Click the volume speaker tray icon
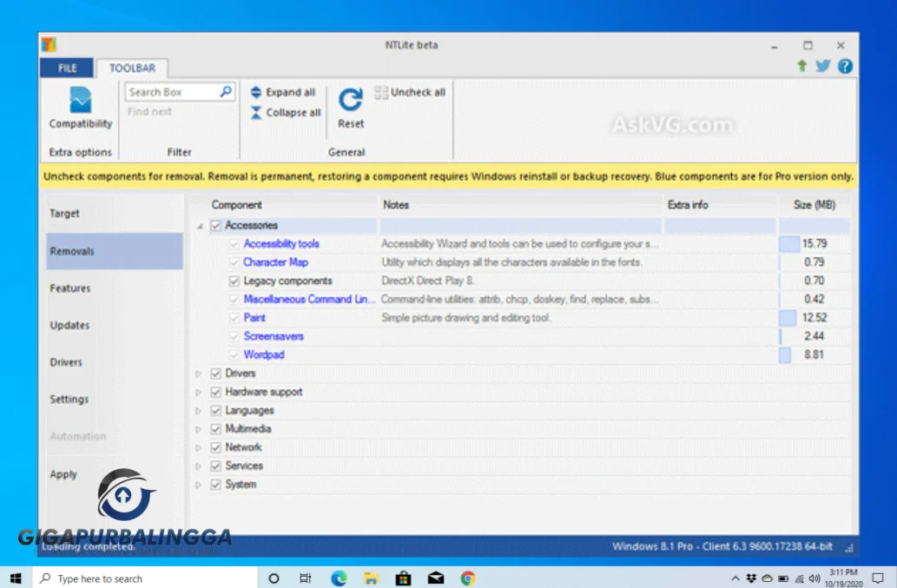Viewport: 897px width, 588px height. point(815,578)
